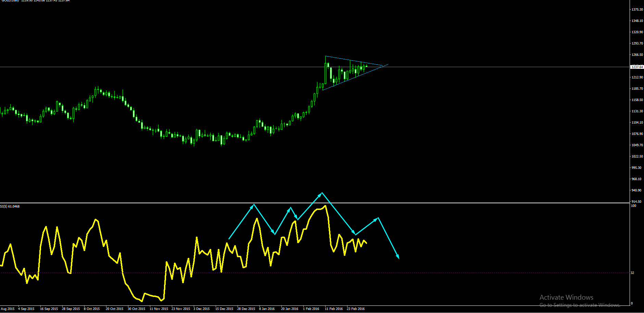
Task: Click the 11 Feb 2016 date label
Action: [x=334, y=309]
